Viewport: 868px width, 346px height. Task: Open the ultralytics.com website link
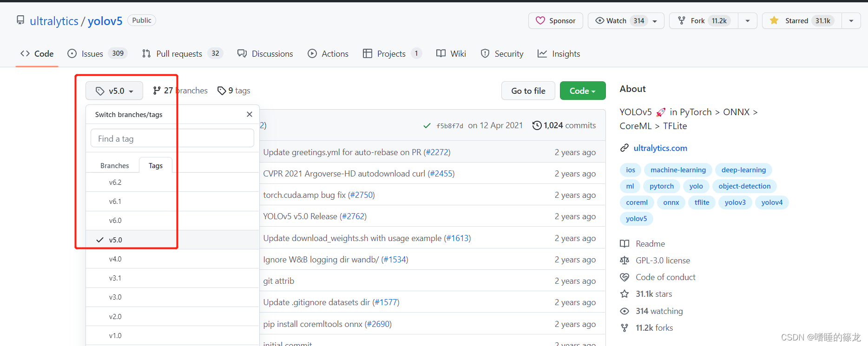[x=660, y=148]
